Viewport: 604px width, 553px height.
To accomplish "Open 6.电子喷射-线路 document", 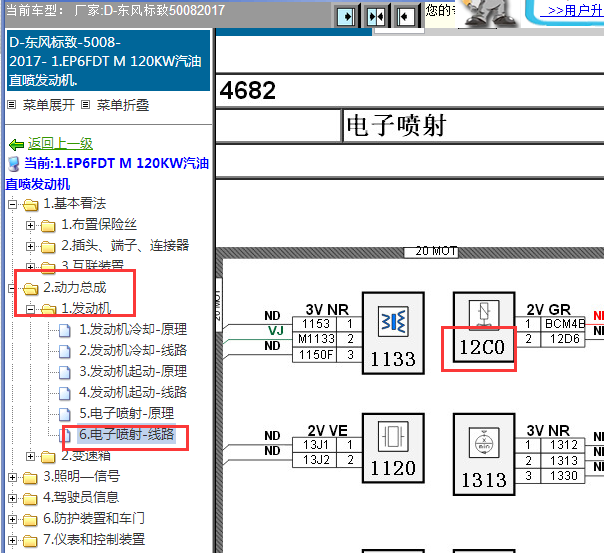I will (x=127, y=434).
